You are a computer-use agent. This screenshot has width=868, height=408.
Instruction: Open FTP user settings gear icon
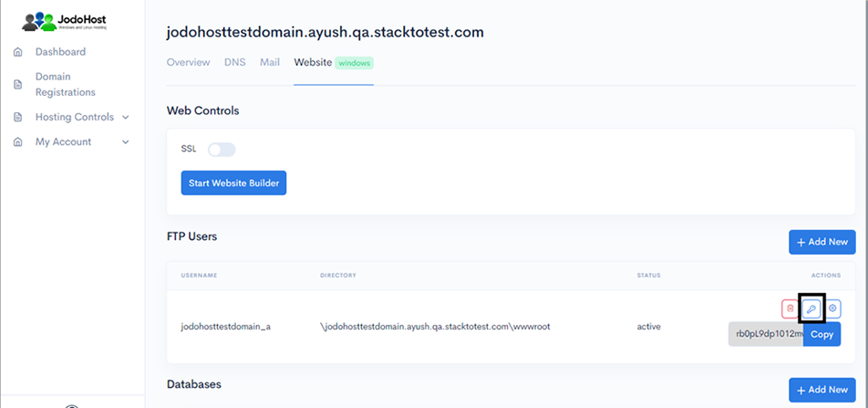click(x=832, y=309)
